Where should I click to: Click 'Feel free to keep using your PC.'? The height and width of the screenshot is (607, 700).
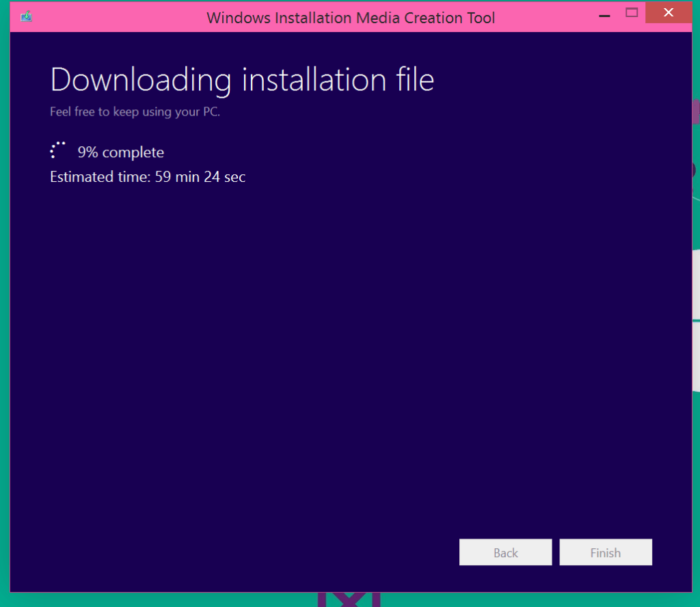[x=135, y=111]
